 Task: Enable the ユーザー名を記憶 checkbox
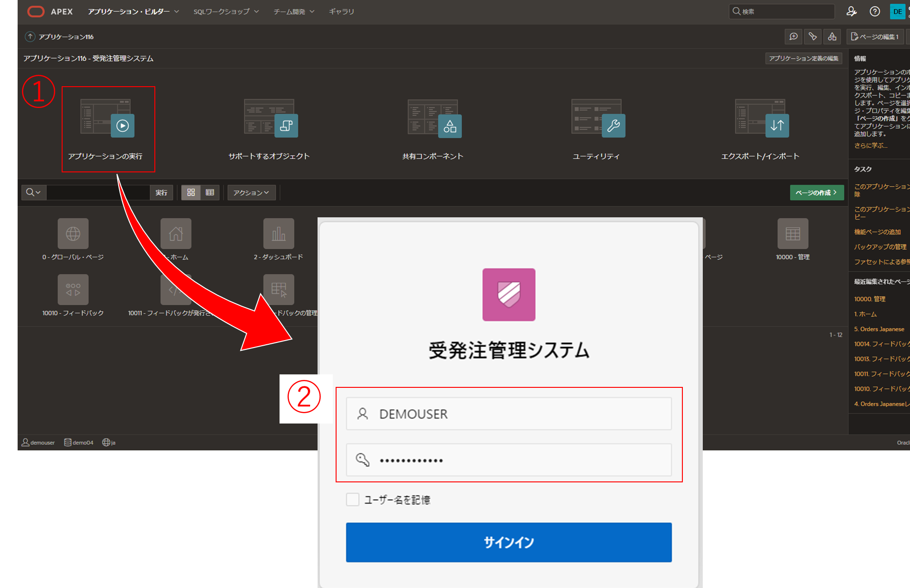353,499
